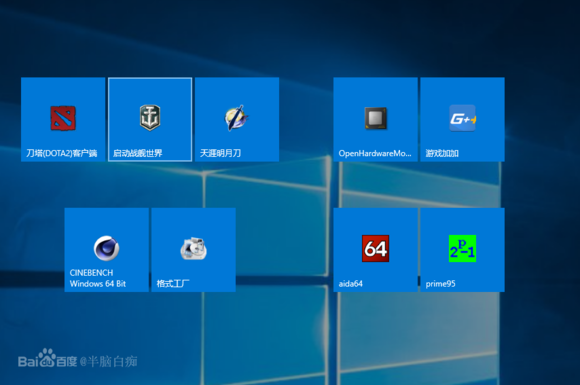Image resolution: width=580 pixels, height=385 pixels.
Task: Click the prime95 tile label
Action: coord(440,284)
